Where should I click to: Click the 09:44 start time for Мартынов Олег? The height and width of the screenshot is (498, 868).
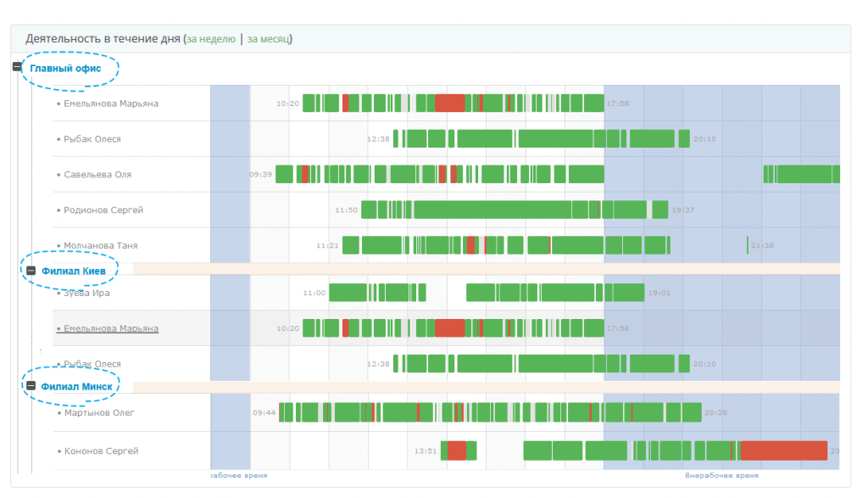click(264, 413)
